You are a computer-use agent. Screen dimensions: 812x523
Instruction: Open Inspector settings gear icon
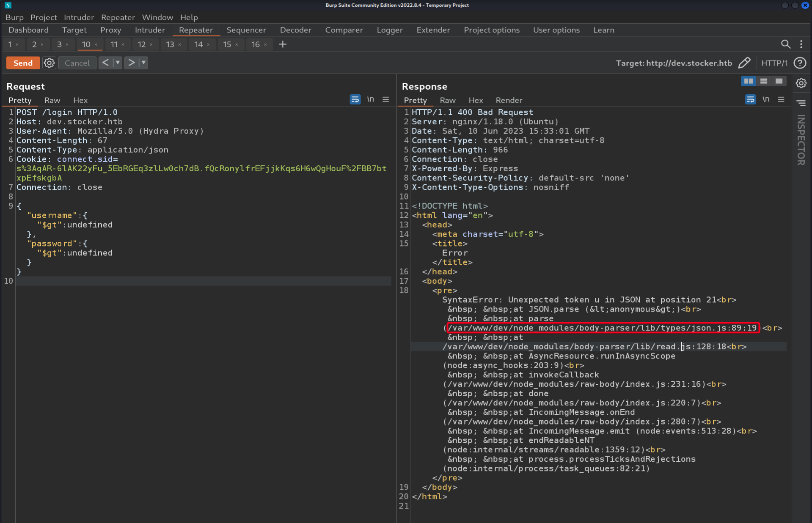pyautogui.click(x=801, y=83)
